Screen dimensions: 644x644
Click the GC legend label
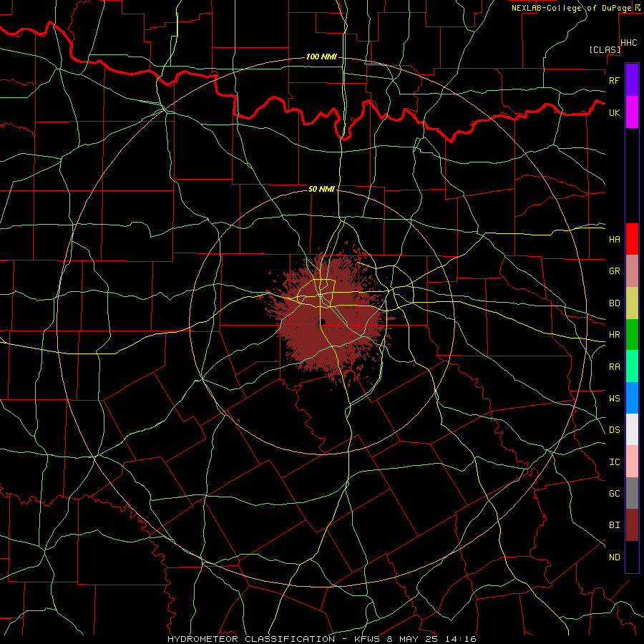614,494
